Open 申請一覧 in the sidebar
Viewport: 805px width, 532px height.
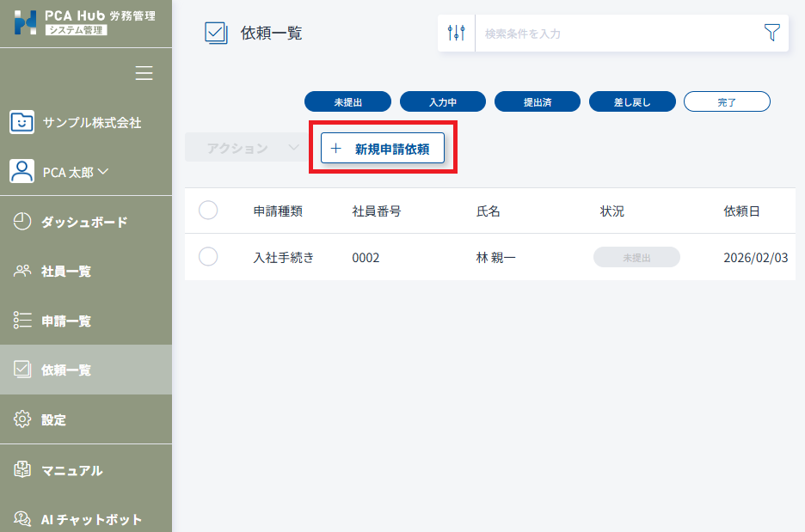pyautogui.click(x=66, y=321)
